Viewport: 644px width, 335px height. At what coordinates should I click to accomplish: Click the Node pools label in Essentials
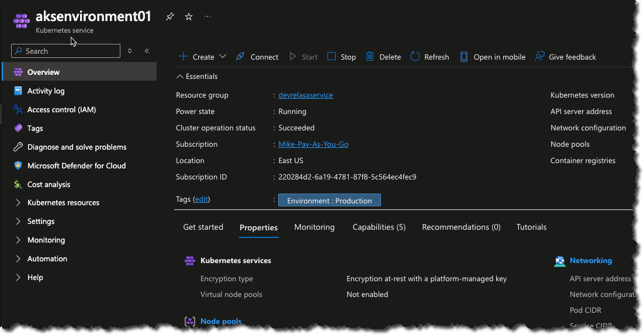[570, 144]
